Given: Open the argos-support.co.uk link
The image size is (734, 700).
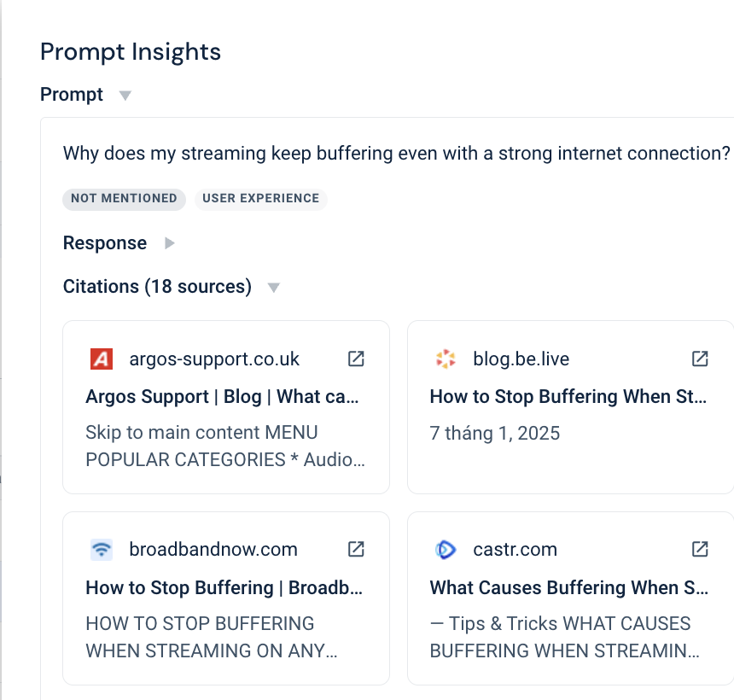Looking at the screenshot, I should 213,359.
